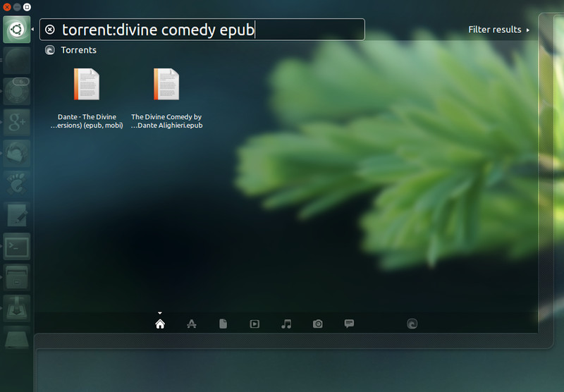Switch to the Torrents lens icon
Viewport: 564px width, 392px height.
[412, 324]
